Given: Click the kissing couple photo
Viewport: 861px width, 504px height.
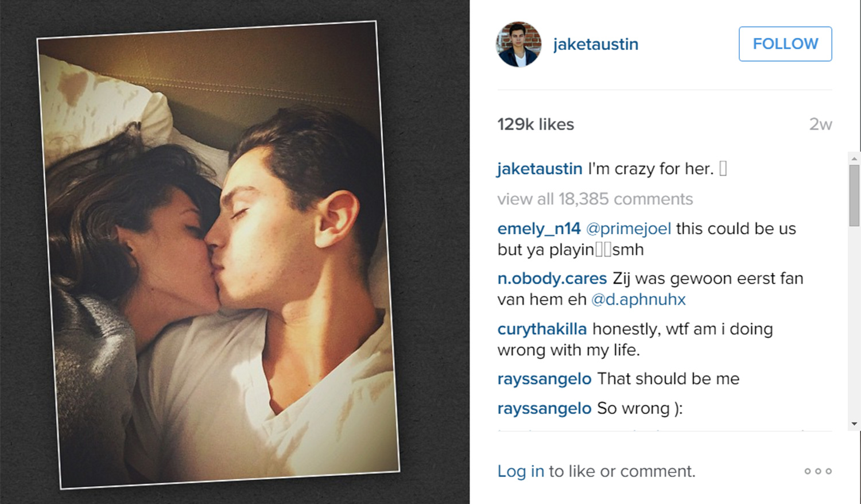Looking at the screenshot, I should point(218,255).
